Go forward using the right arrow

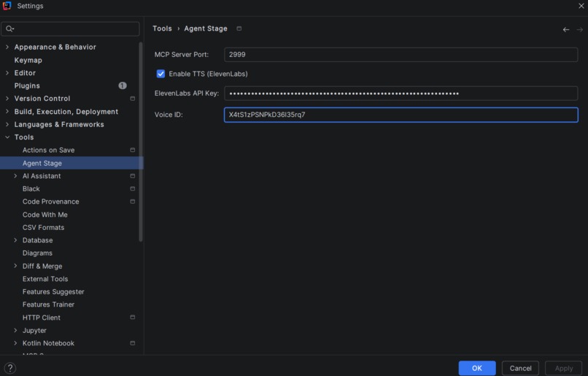[580, 30]
